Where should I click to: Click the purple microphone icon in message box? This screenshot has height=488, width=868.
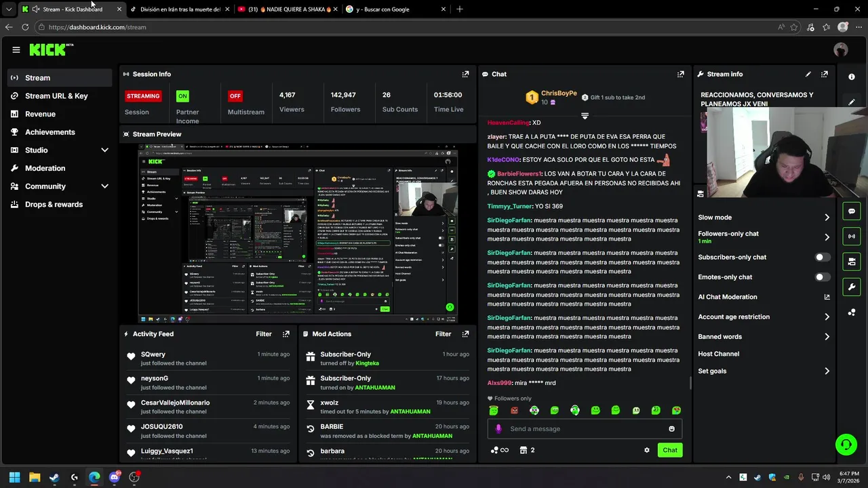point(498,428)
